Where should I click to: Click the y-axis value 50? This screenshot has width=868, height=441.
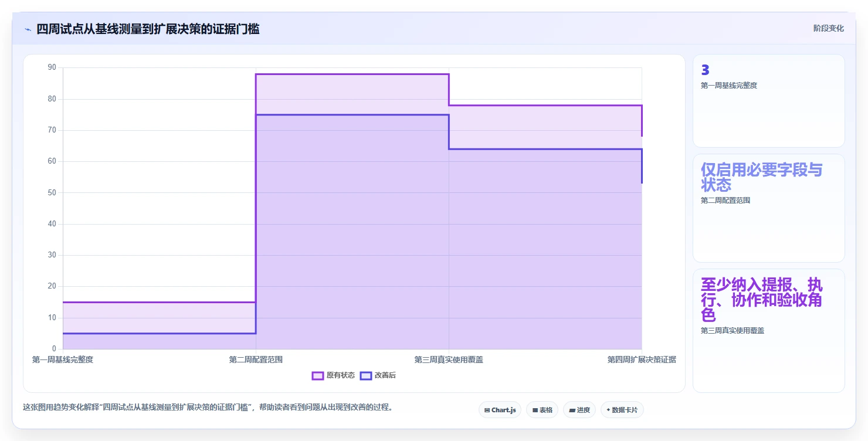point(52,192)
